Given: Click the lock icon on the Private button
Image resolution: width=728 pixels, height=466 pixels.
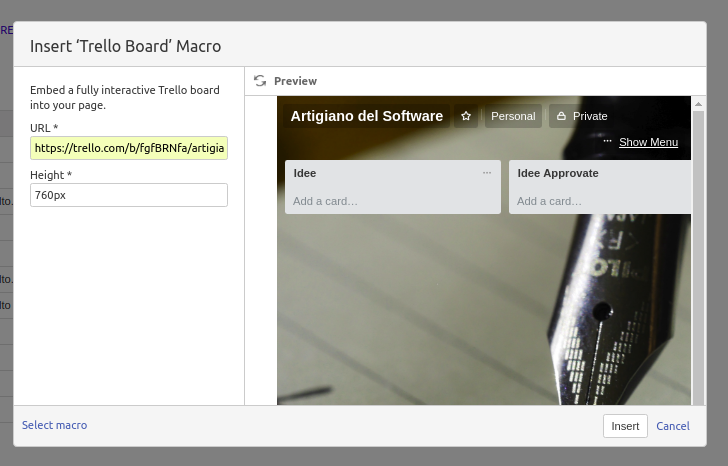Looking at the screenshot, I should [561, 116].
